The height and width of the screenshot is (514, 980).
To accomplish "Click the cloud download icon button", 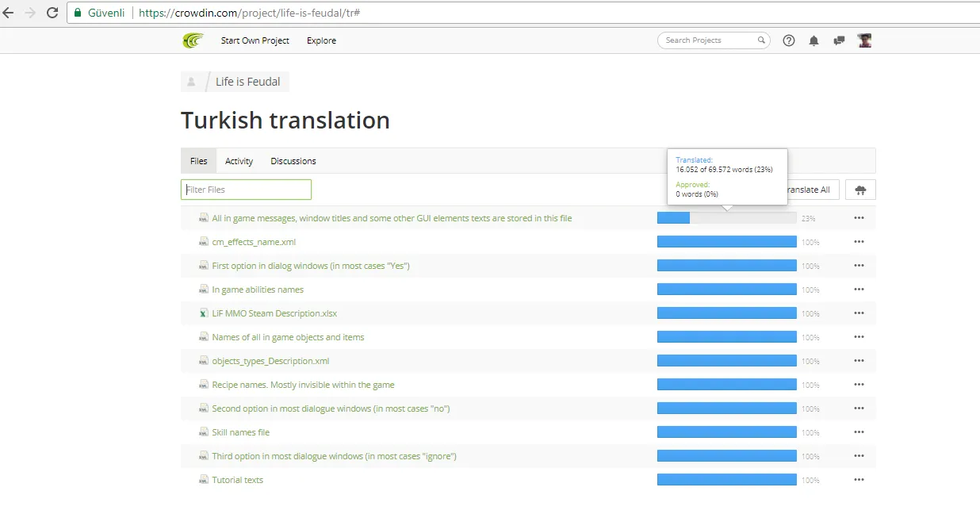I will [x=860, y=190].
